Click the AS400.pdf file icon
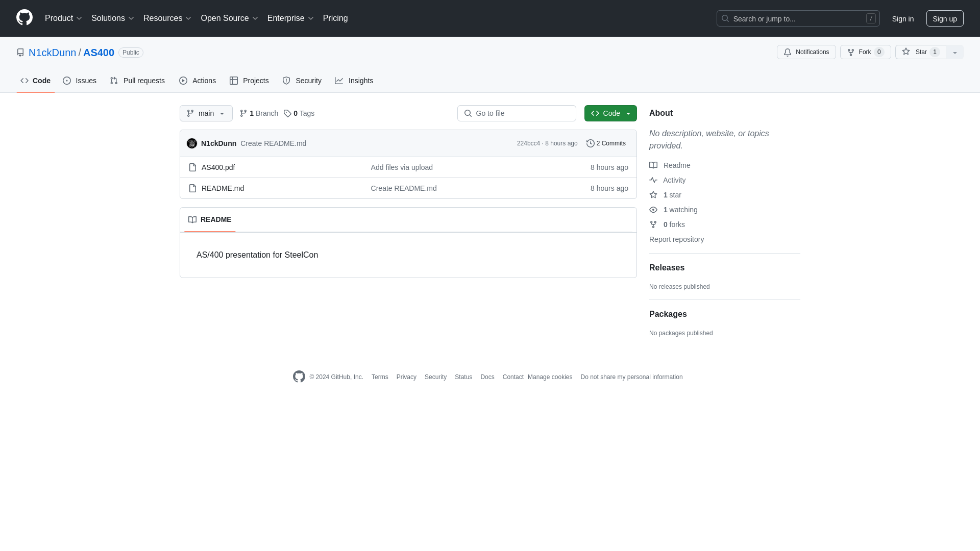The width and height of the screenshot is (980, 551). 192,167
